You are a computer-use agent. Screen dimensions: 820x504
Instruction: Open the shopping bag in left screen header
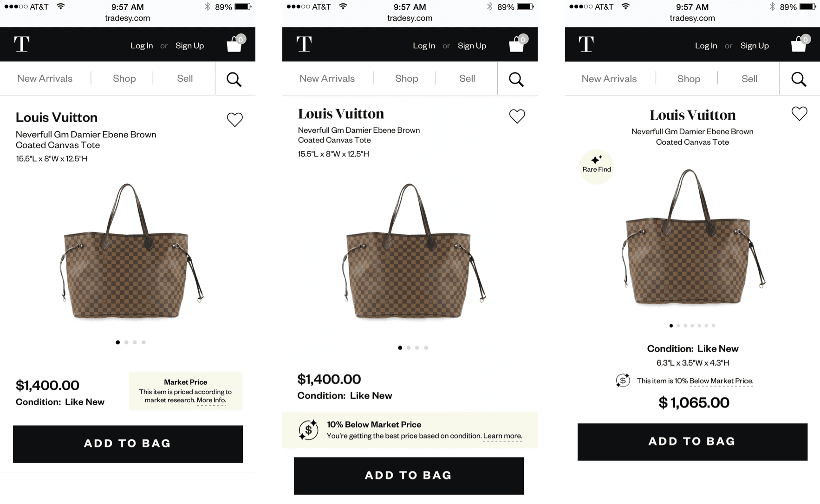(x=235, y=43)
